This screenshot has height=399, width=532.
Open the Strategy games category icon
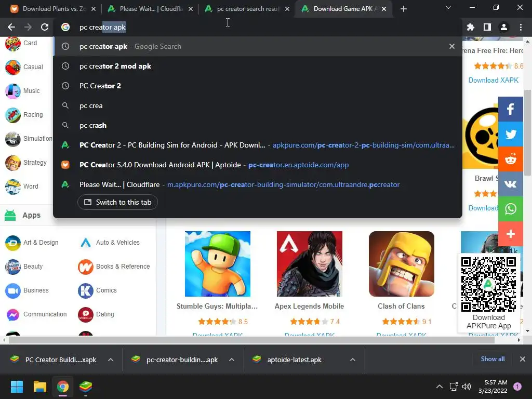(13, 163)
